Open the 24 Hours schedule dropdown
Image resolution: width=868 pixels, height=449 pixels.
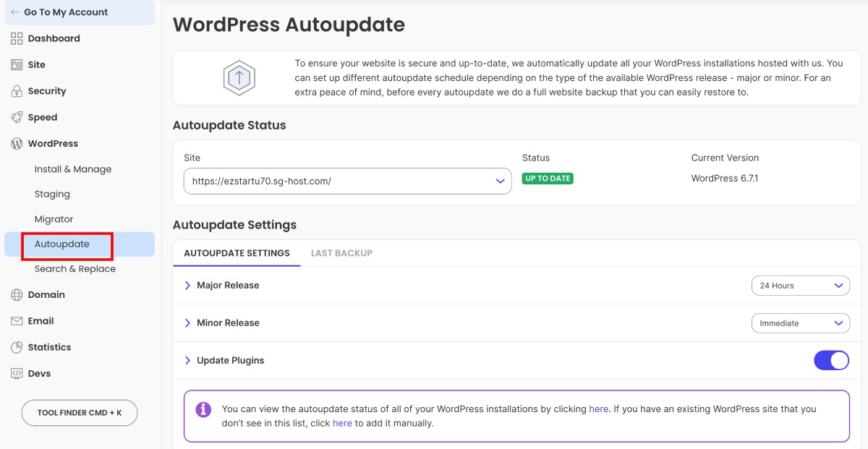[800, 285]
